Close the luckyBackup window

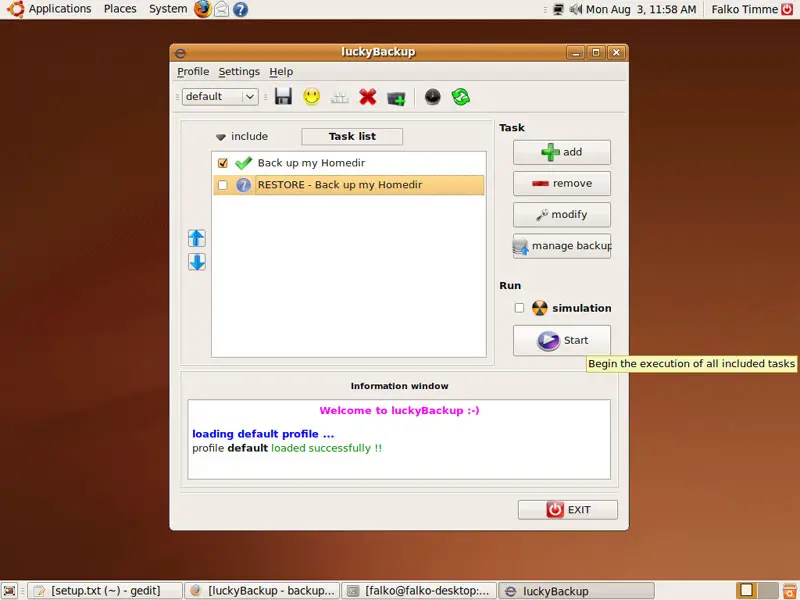point(616,53)
